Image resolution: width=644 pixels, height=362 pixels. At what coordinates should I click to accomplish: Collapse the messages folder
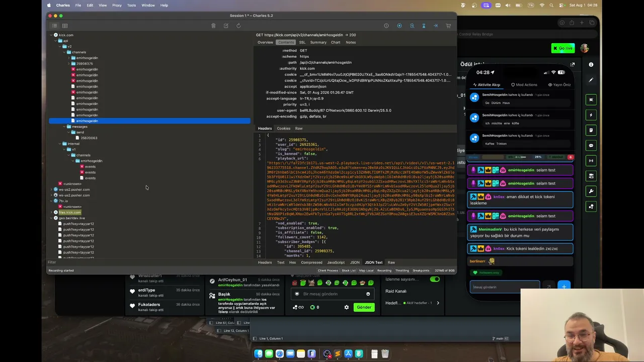tap(64, 127)
